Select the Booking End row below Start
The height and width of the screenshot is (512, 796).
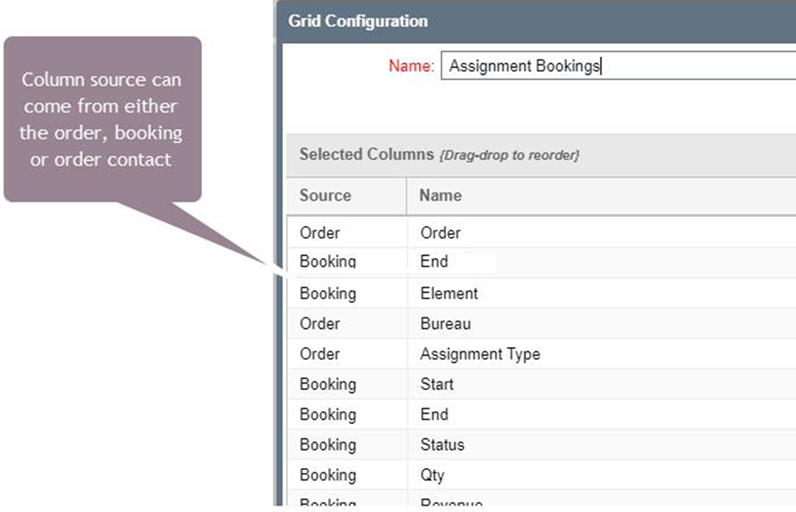pyautogui.click(x=542, y=414)
